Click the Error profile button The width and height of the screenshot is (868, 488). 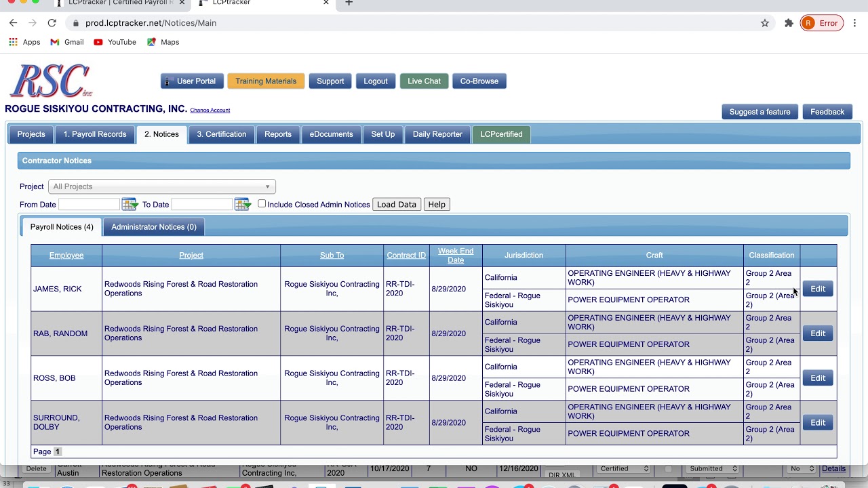[822, 23]
